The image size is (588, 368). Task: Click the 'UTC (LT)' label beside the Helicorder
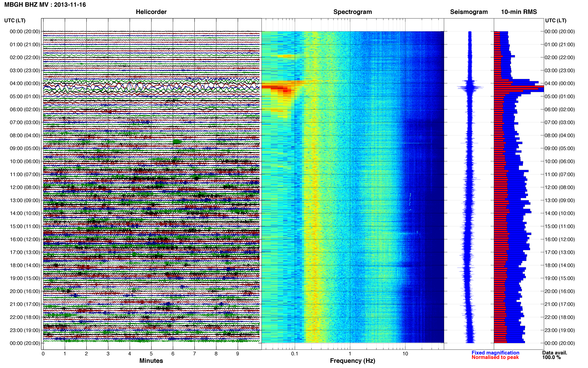click(x=15, y=20)
